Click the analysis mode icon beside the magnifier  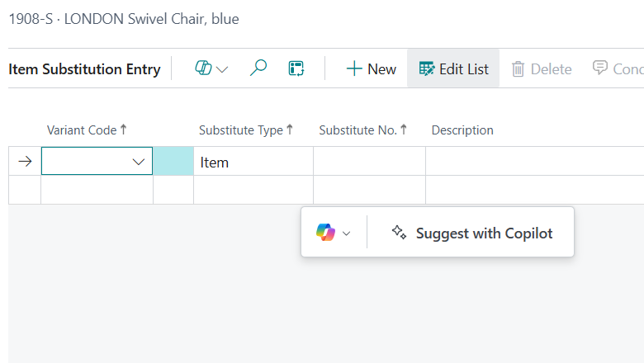pos(296,68)
